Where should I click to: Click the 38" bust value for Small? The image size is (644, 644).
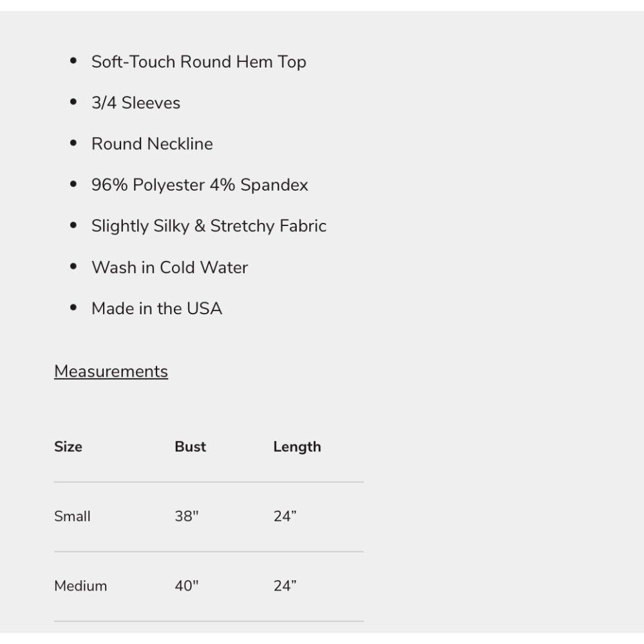pyautogui.click(x=187, y=516)
